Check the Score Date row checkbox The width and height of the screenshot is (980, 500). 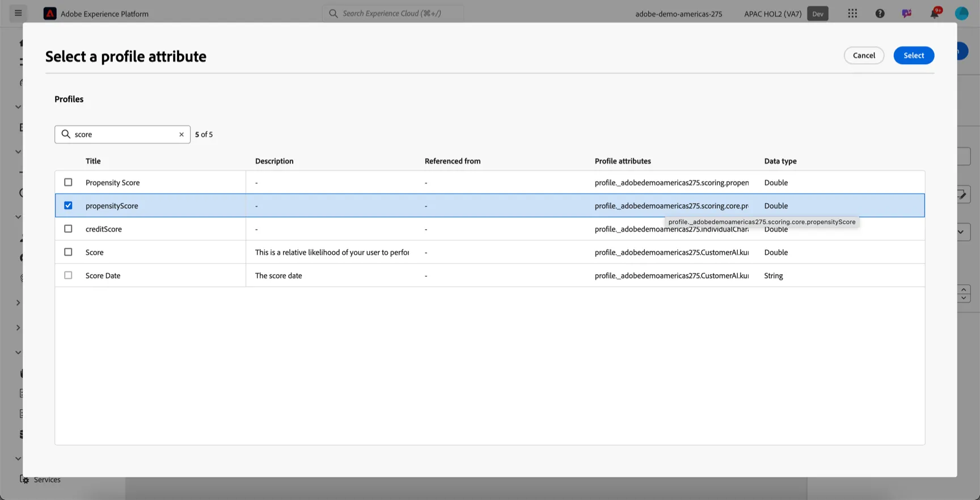[68, 275]
